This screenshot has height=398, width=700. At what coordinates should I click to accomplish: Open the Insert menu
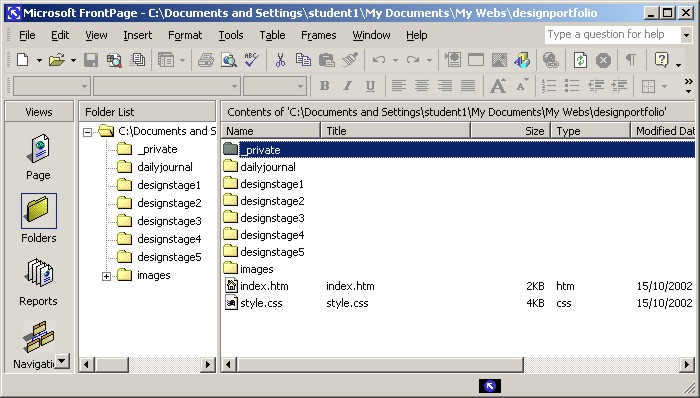pyautogui.click(x=138, y=35)
